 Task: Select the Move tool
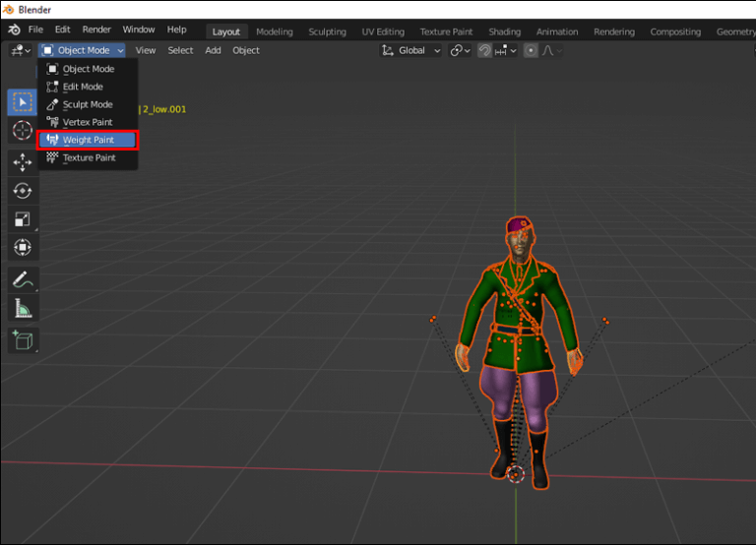pos(23,162)
